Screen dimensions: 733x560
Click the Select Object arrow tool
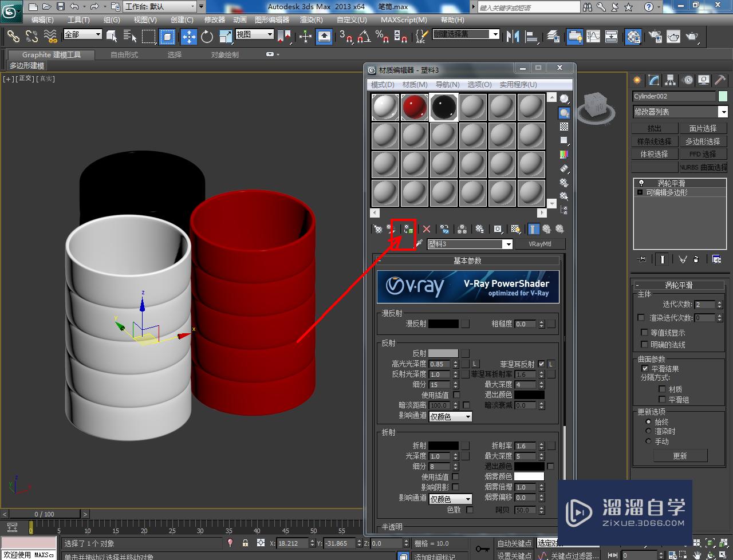point(112,37)
